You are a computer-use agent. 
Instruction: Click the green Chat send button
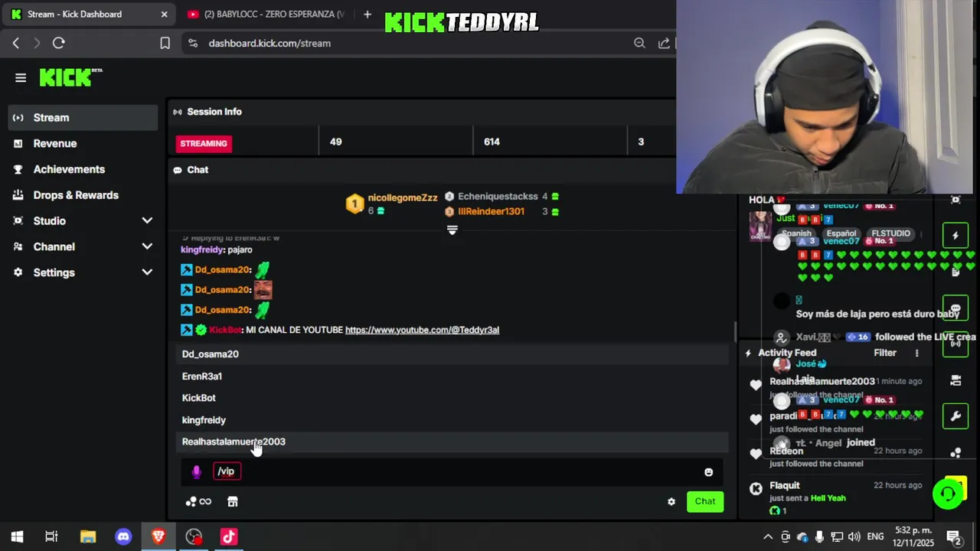click(x=705, y=502)
